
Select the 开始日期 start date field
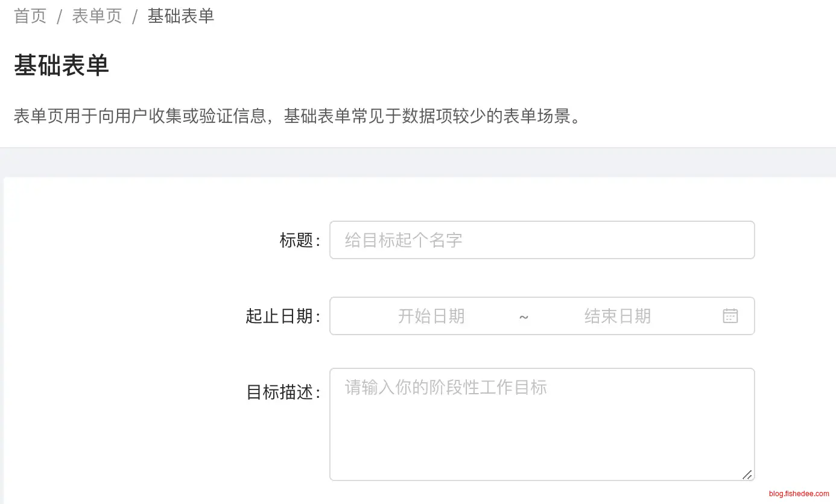pos(431,316)
